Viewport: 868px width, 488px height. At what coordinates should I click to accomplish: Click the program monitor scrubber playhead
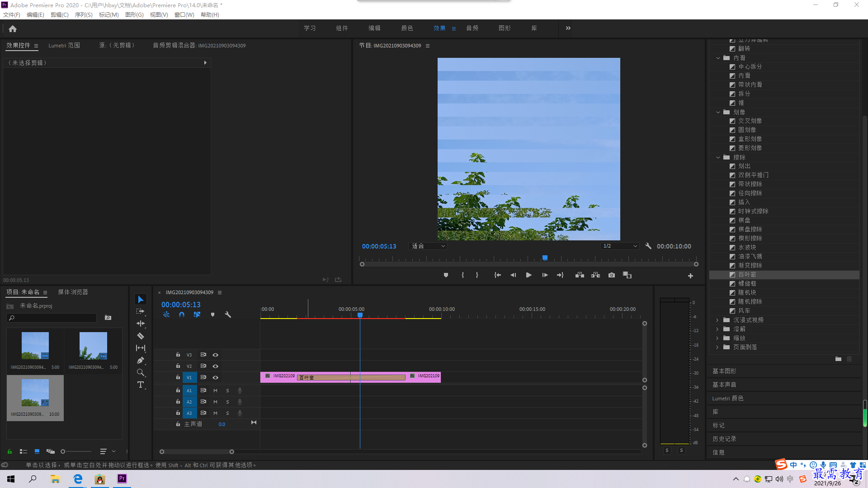click(x=545, y=258)
